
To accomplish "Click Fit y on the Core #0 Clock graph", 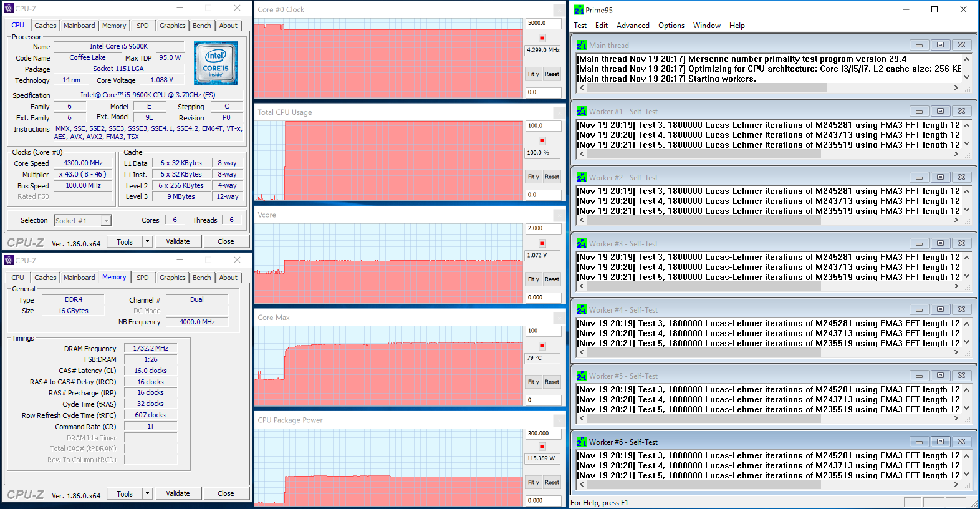I will click(x=534, y=74).
